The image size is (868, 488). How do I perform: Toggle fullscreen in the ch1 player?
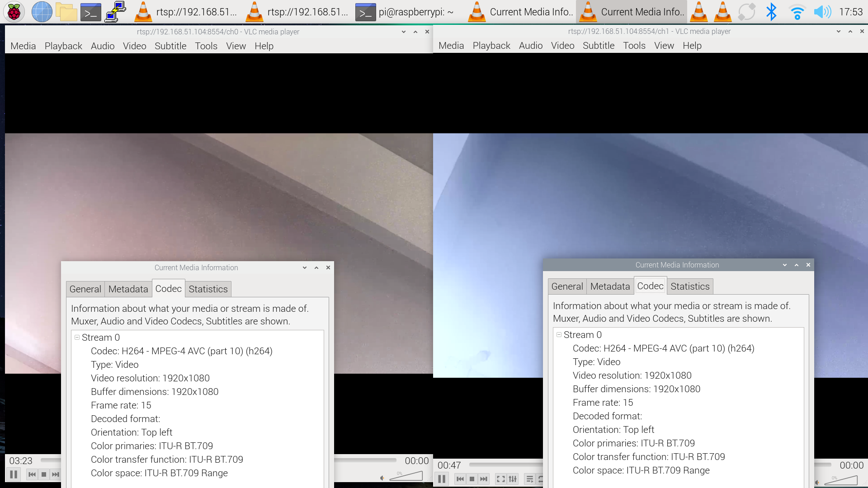point(501,479)
